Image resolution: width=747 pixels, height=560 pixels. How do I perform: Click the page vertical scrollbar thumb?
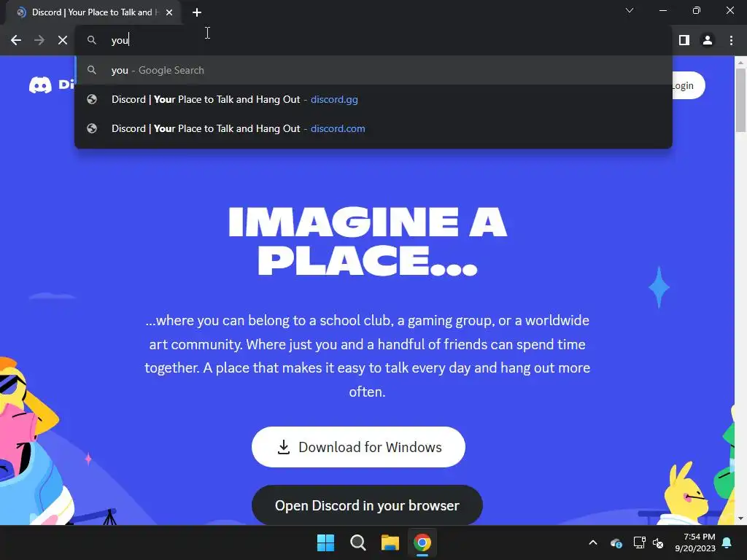click(x=740, y=100)
